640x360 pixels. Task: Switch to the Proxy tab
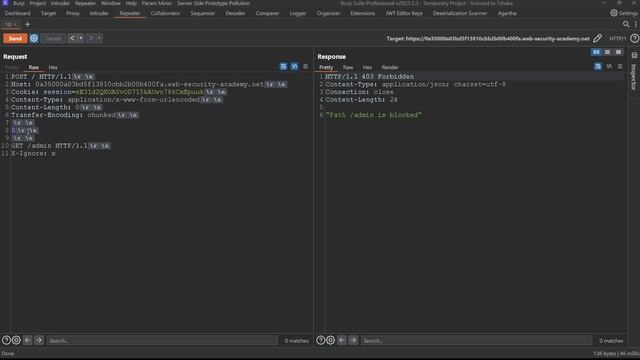click(x=73, y=13)
